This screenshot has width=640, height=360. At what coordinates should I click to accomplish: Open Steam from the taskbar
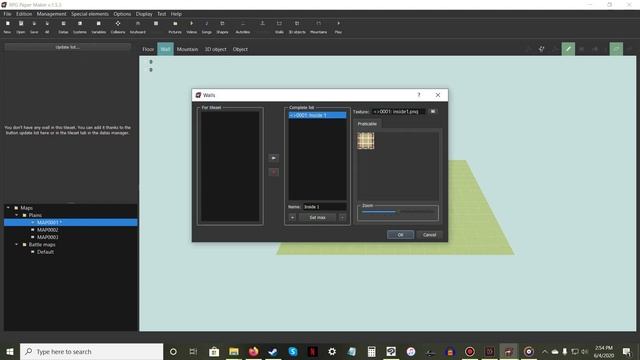coord(273,351)
